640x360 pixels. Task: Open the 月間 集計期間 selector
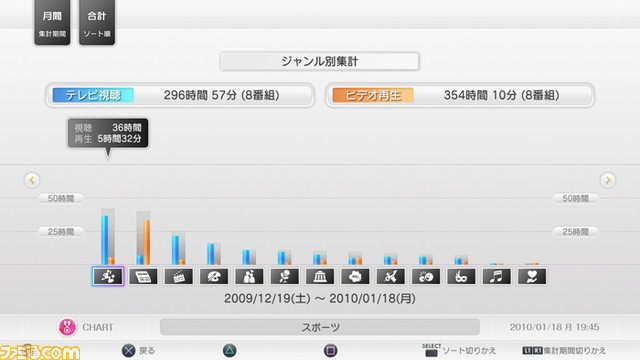52,22
